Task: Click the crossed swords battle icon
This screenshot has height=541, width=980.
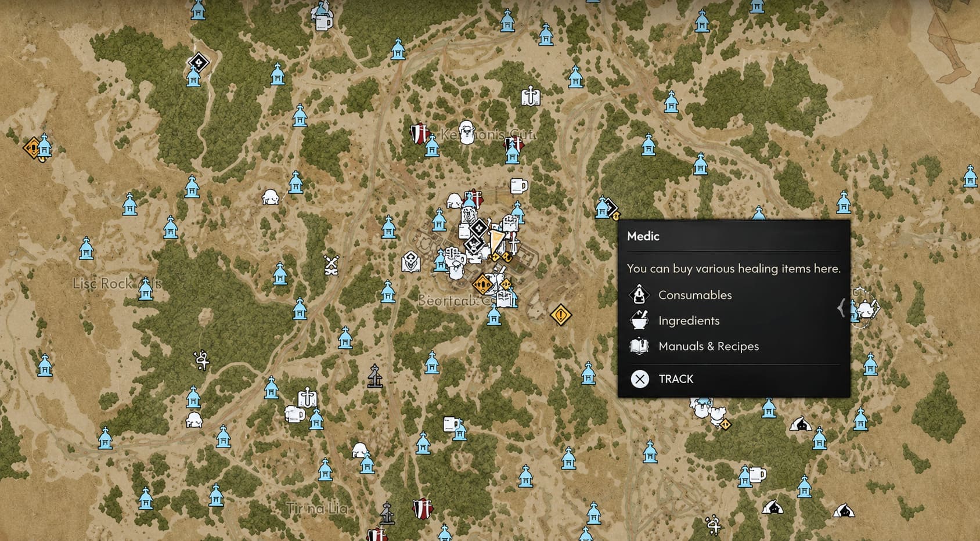Action: tap(331, 265)
